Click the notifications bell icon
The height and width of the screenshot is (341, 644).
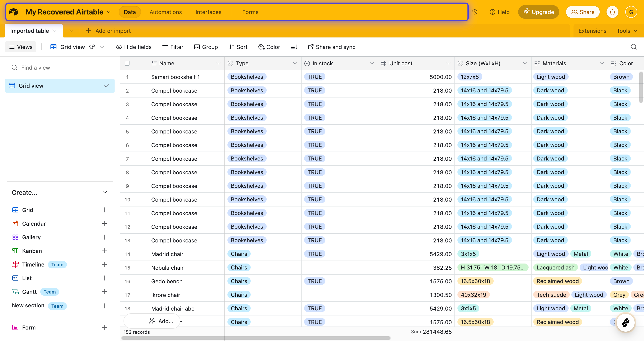[x=612, y=12]
